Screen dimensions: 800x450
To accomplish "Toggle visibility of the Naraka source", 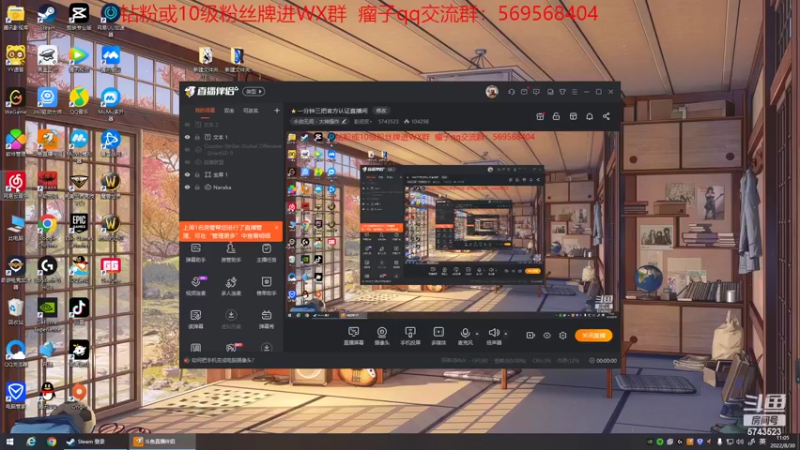I will (187, 187).
